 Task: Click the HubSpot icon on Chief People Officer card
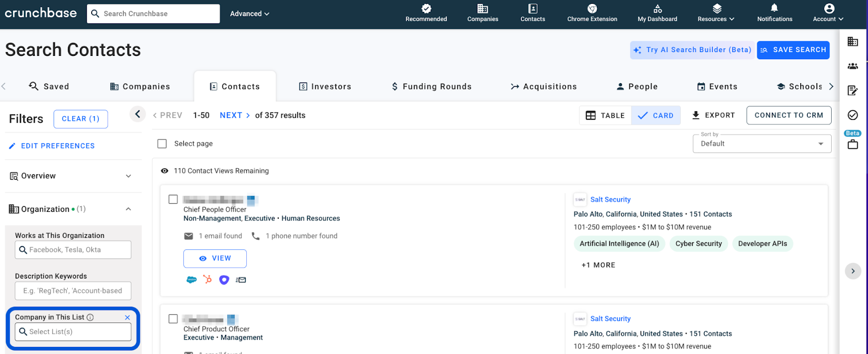point(208,280)
